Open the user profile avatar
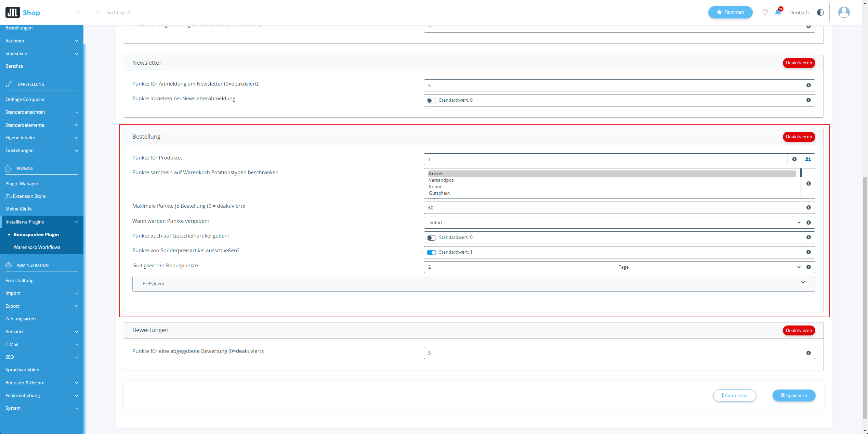Image resolution: width=868 pixels, height=434 pixels. [x=844, y=12]
